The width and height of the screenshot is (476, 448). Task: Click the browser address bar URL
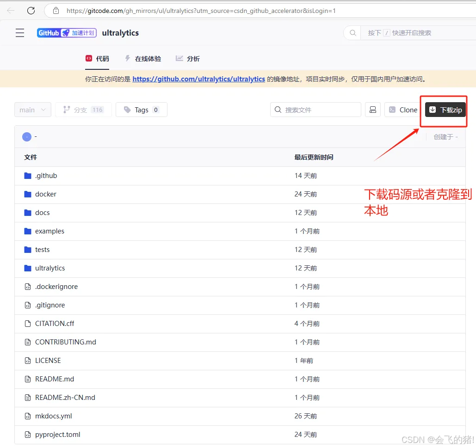point(201,11)
